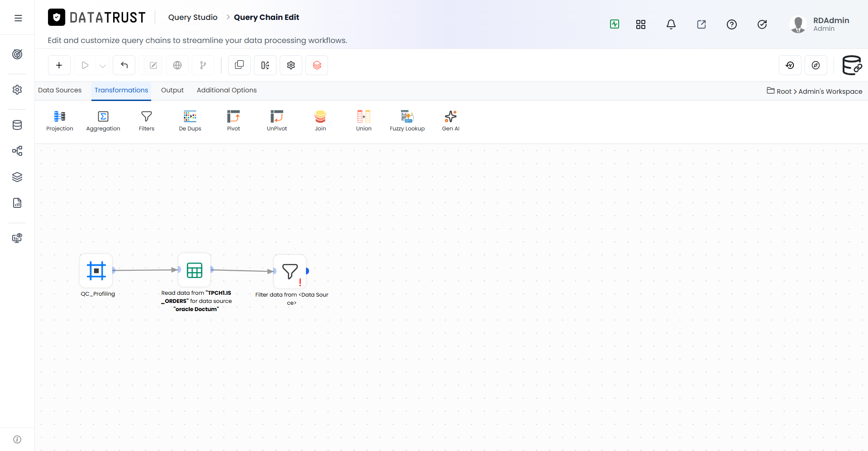Open the apps grid icon
This screenshot has width=868, height=451.
[x=641, y=24]
